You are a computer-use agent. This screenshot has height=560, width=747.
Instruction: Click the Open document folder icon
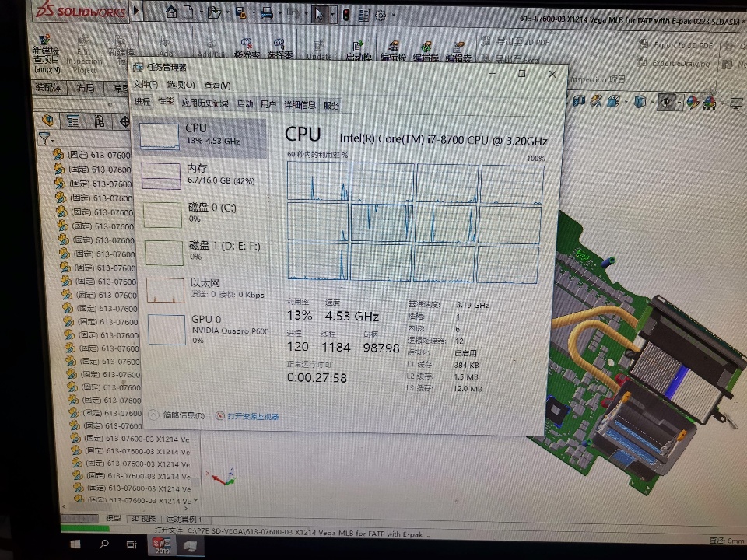coord(214,12)
